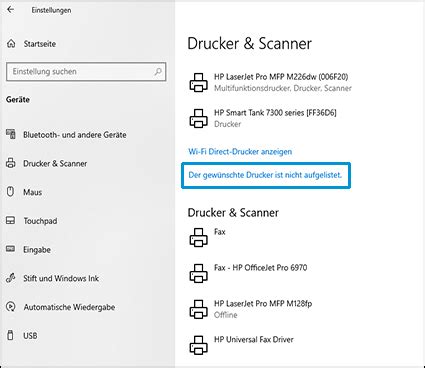Viewport: 425px width, 368px height.
Task: Select Drucker & Scanner in sidebar
Action: coord(55,164)
